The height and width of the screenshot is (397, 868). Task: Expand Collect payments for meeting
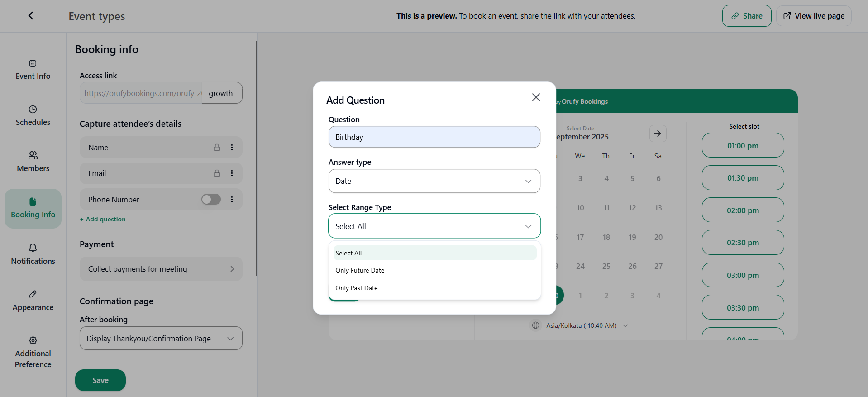pyautogui.click(x=161, y=269)
